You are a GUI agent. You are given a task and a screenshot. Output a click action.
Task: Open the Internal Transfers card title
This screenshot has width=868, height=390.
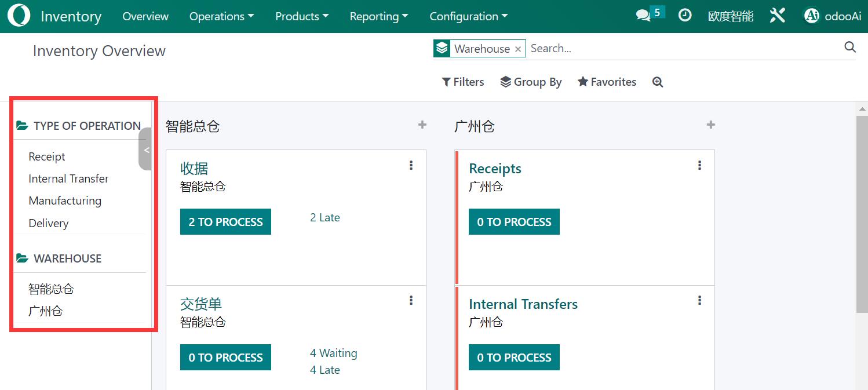(523, 304)
